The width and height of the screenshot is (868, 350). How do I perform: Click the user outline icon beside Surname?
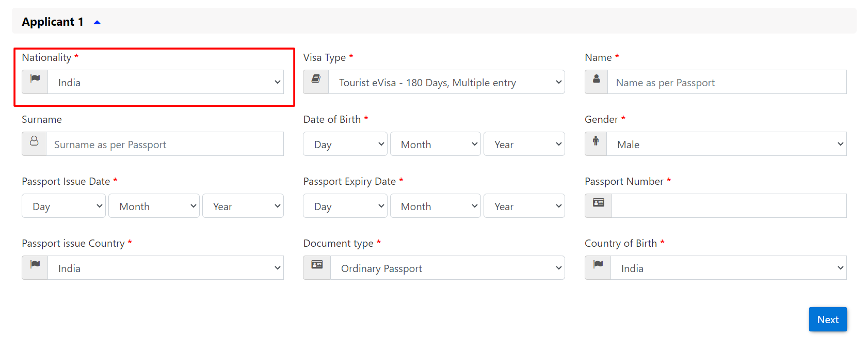point(34,141)
